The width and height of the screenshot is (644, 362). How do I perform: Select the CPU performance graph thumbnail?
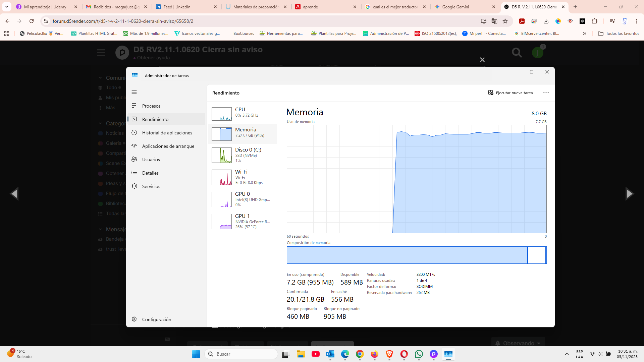pos(221,114)
